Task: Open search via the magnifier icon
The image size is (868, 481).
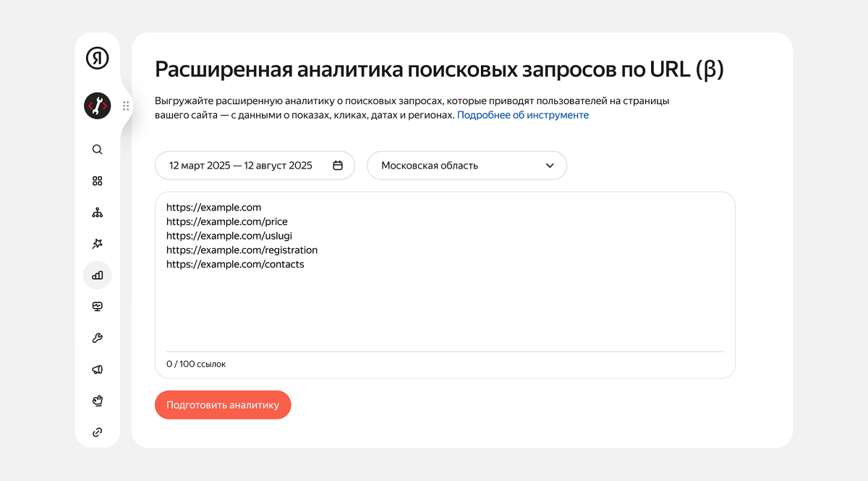Action: [x=97, y=149]
